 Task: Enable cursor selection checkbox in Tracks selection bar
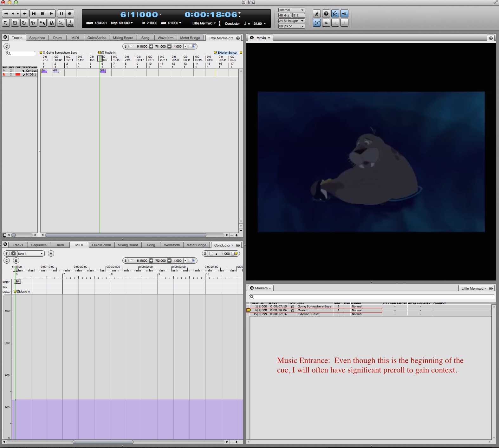click(x=190, y=46)
